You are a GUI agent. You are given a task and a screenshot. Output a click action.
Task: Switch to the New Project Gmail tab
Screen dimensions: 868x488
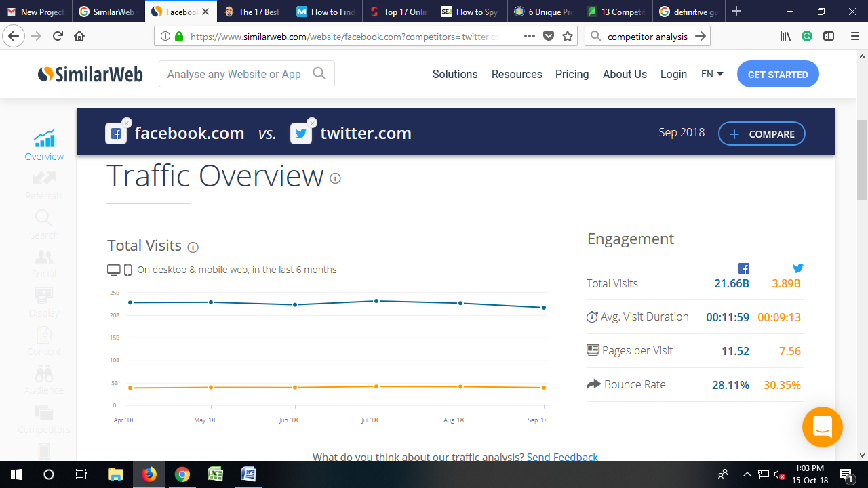[35, 12]
